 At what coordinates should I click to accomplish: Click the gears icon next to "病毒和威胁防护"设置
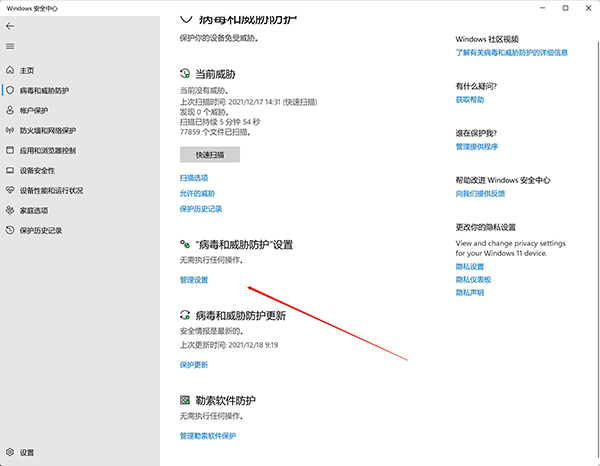(x=185, y=244)
